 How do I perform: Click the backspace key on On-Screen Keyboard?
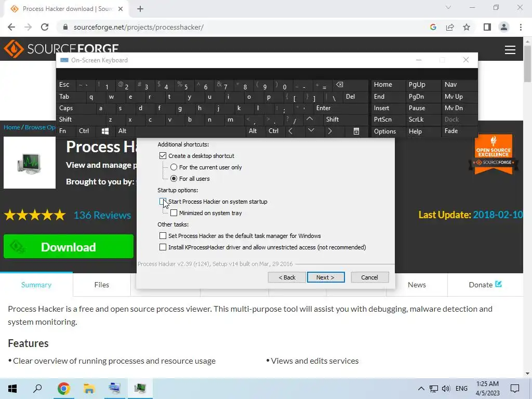point(339,85)
